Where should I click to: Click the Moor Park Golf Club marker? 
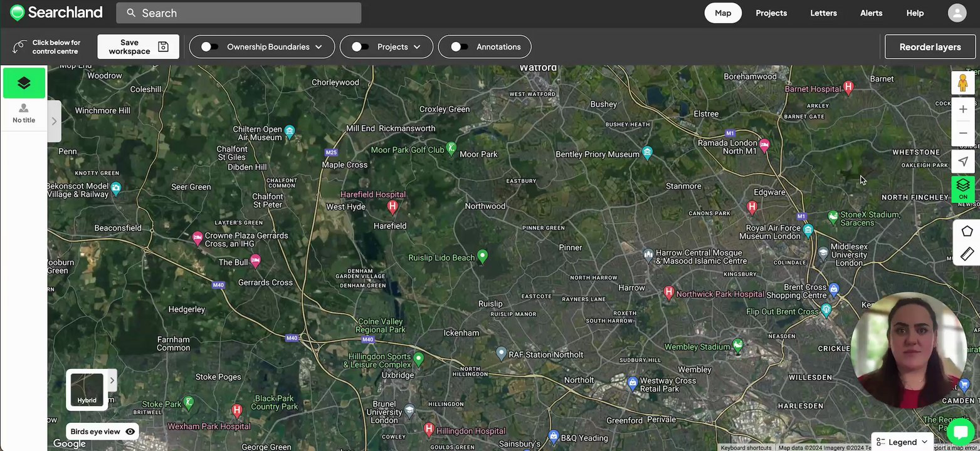point(451,149)
